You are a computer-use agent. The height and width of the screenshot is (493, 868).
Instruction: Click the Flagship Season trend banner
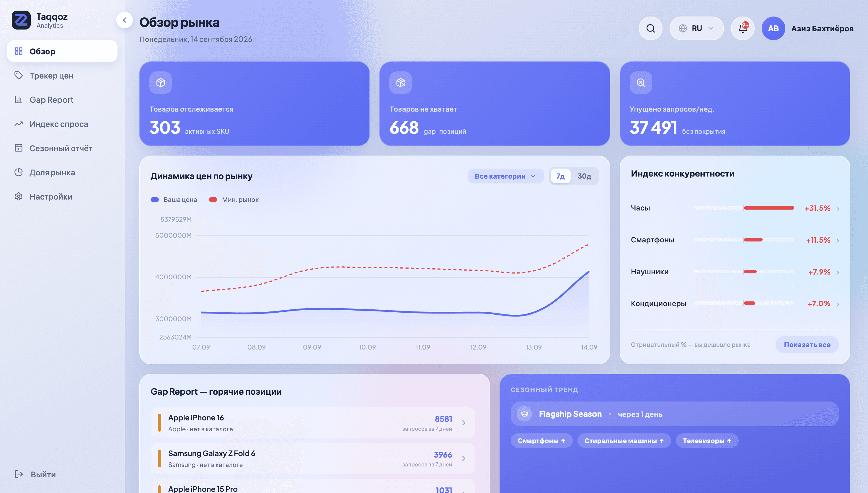coord(675,414)
